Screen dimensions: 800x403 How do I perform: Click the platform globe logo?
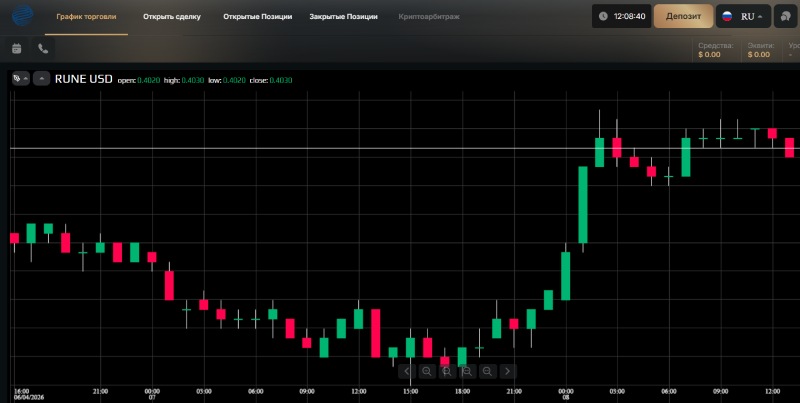[19, 17]
